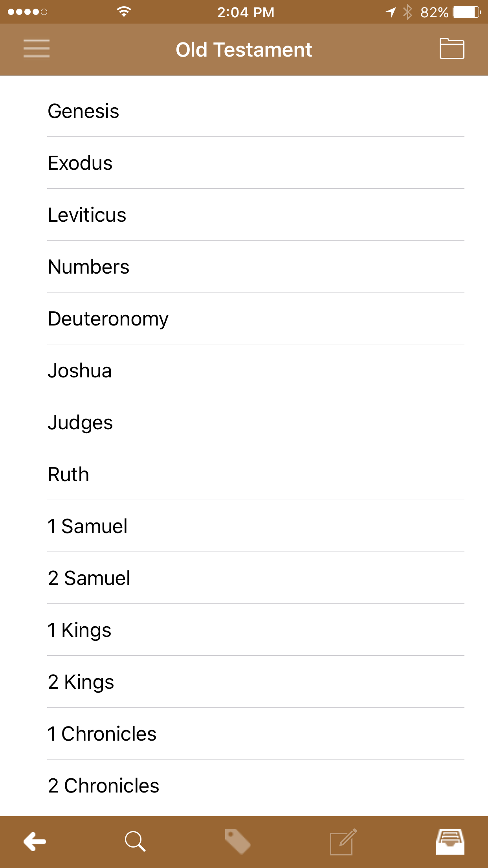Choose the Numbers book

tap(88, 267)
